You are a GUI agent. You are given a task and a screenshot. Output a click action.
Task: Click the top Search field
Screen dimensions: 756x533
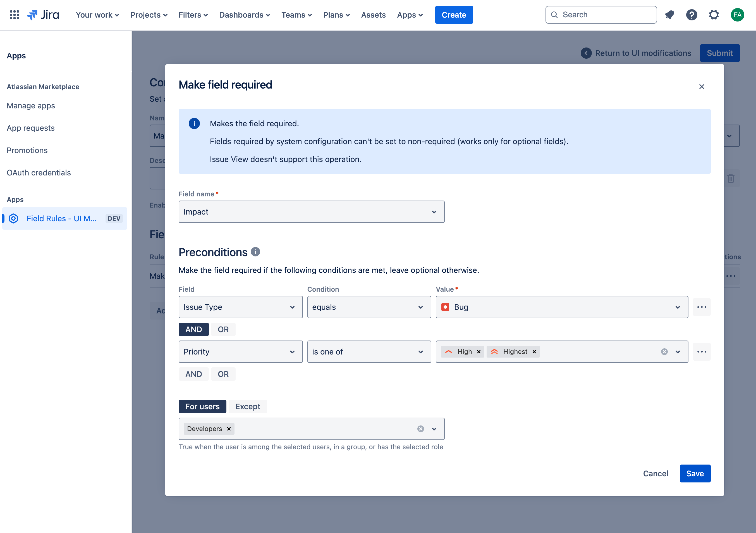tap(601, 15)
